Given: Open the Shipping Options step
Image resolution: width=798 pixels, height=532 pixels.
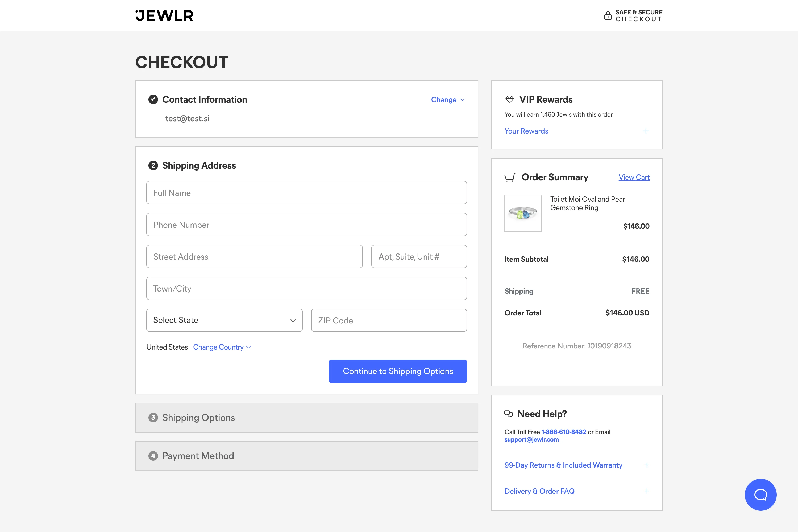Looking at the screenshot, I should point(198,418).
